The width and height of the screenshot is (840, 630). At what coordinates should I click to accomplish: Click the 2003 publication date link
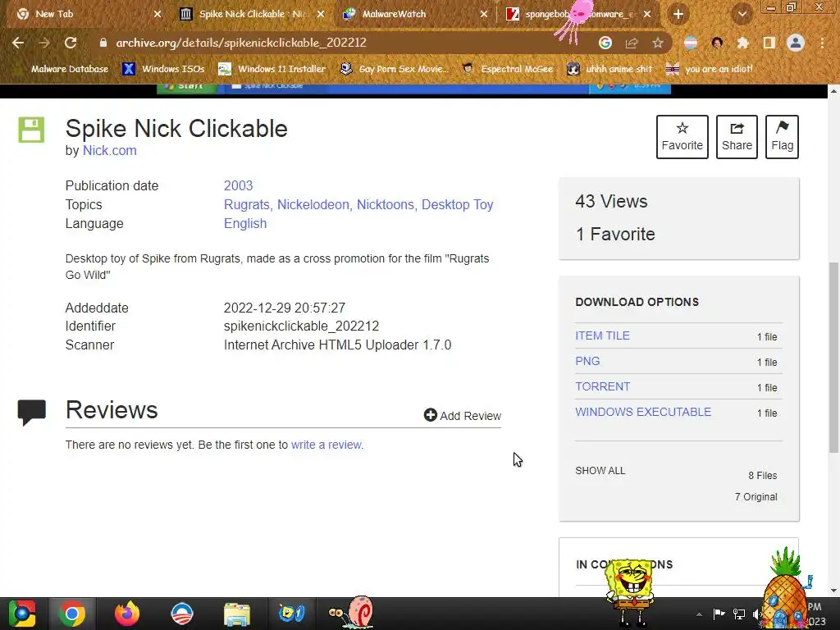click(x=238, y=185)
